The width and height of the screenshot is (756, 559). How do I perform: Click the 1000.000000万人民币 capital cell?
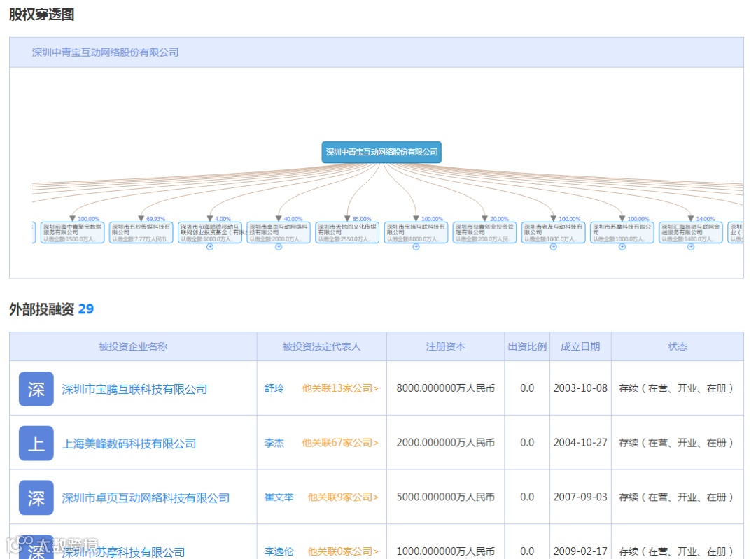click(445, 551)
